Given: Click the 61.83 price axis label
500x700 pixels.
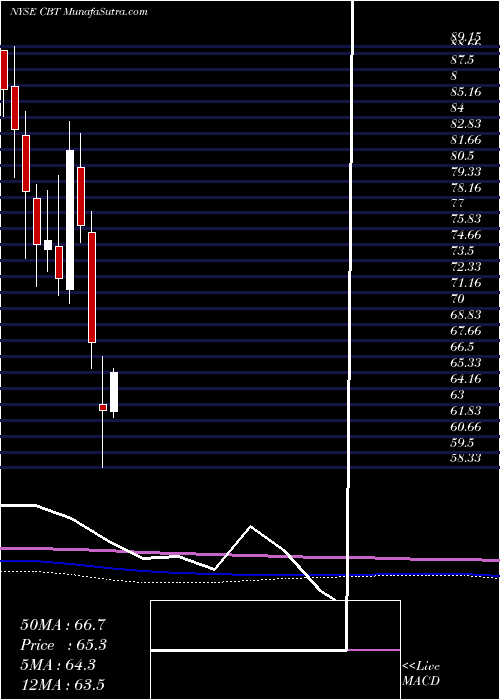Looking at the screenshot, I should click(466, 411).
